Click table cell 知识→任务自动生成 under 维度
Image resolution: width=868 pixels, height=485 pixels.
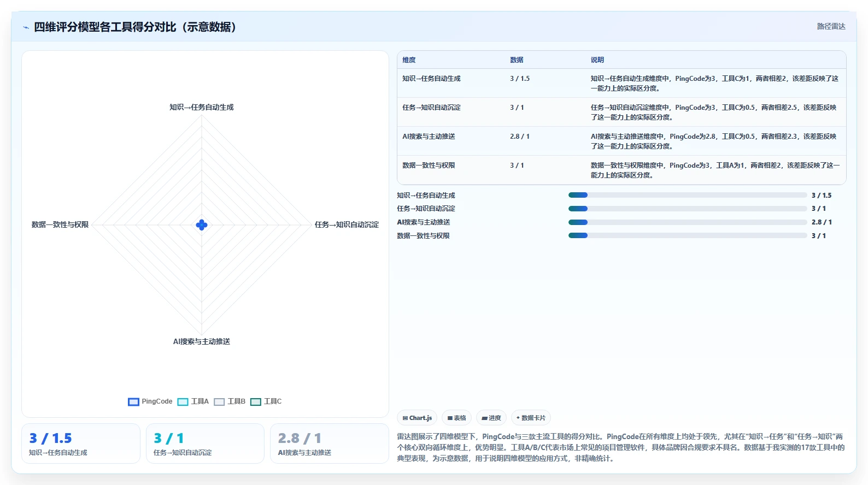pos(431,79)
